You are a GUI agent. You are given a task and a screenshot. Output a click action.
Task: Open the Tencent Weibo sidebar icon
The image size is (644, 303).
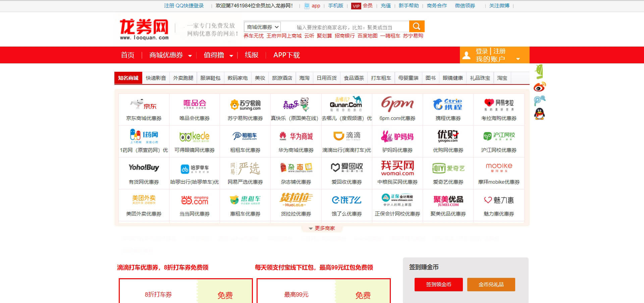[539, 101]
